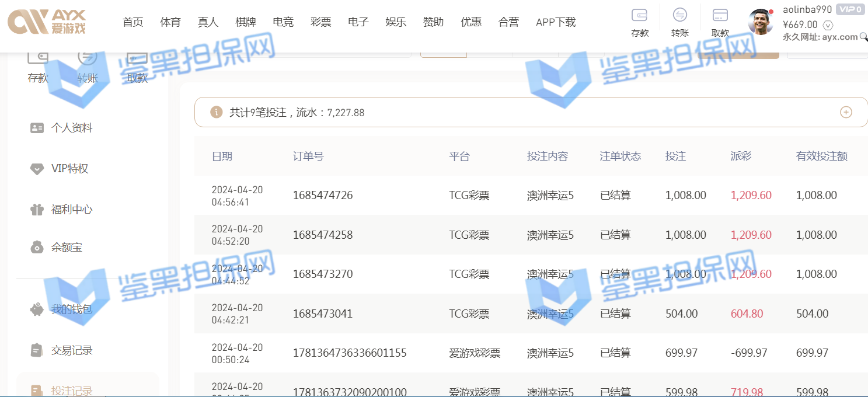The width and height of the screenshot is (868, 397).
Task: Click the AYX 爱游戏 logo
Action: click(x=47, y=22)
